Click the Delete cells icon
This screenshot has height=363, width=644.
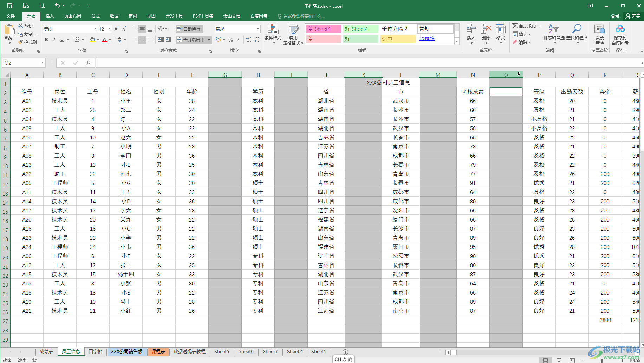[486, 29]
